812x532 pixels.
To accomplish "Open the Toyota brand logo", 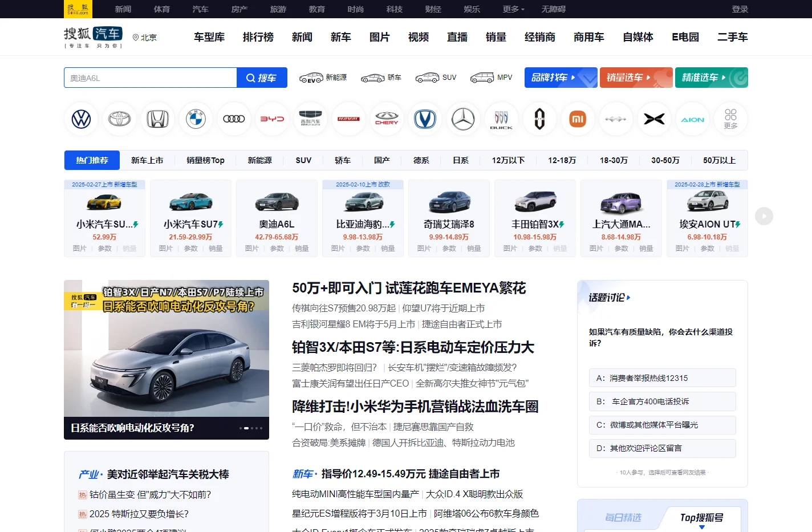I will [119, 119].
